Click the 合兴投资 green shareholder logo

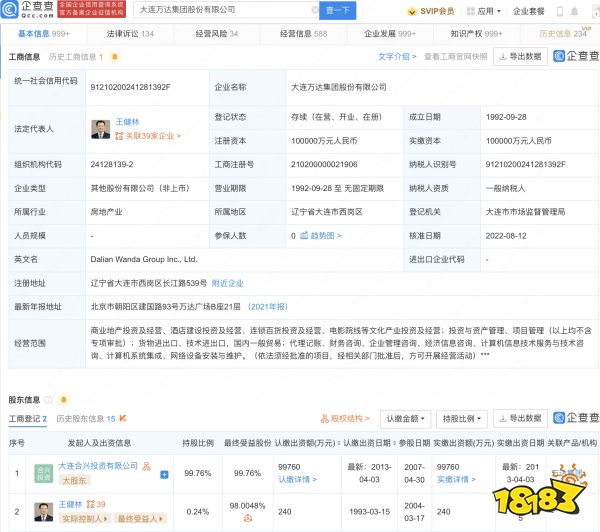coord(44,473)
